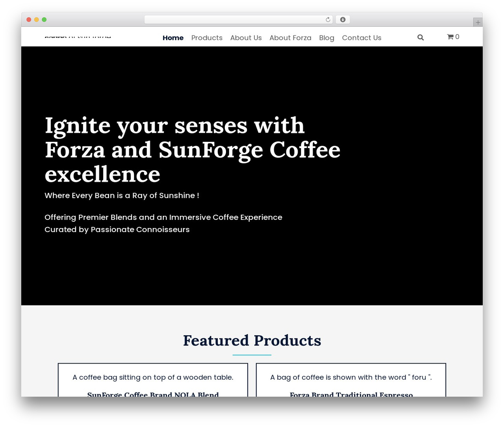Open the shopping cart showing 0 items
Viewport: 504px width, 427px height.
pyautogui.click(x=453, y=37)
